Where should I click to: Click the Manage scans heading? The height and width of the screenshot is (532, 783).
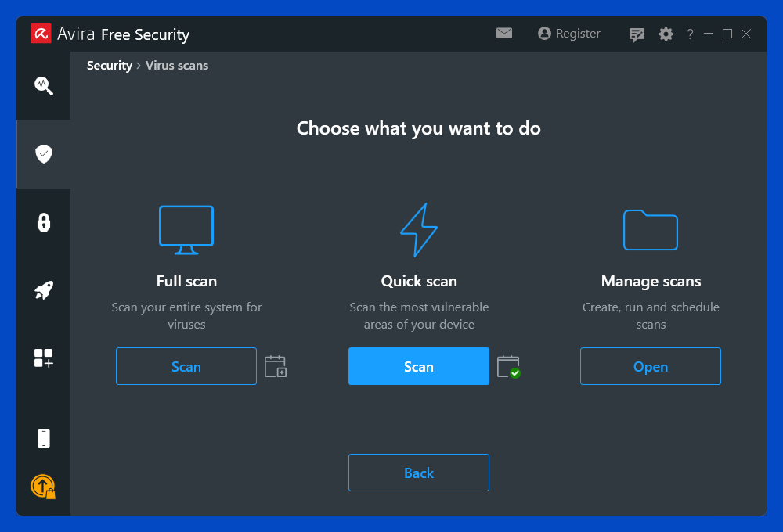point(651,282)
